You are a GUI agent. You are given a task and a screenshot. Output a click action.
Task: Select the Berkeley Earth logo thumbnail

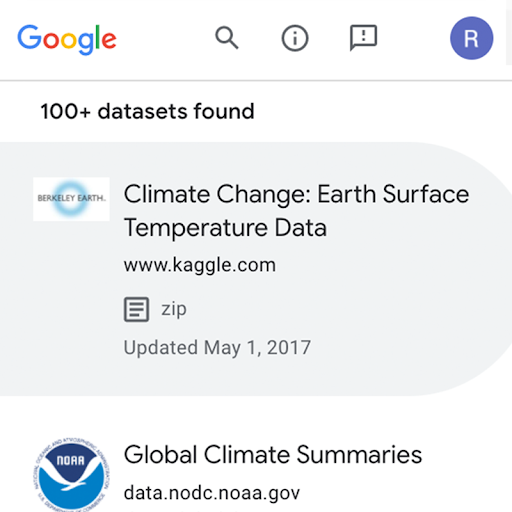71,199
